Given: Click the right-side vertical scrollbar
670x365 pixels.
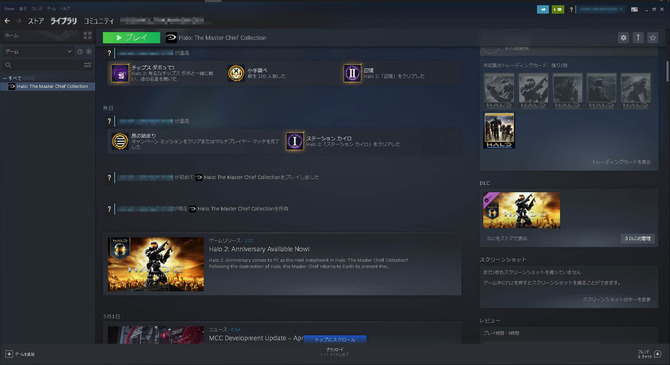Looking at the screenshot, I should pyautogui.click(x=667, y=71).
